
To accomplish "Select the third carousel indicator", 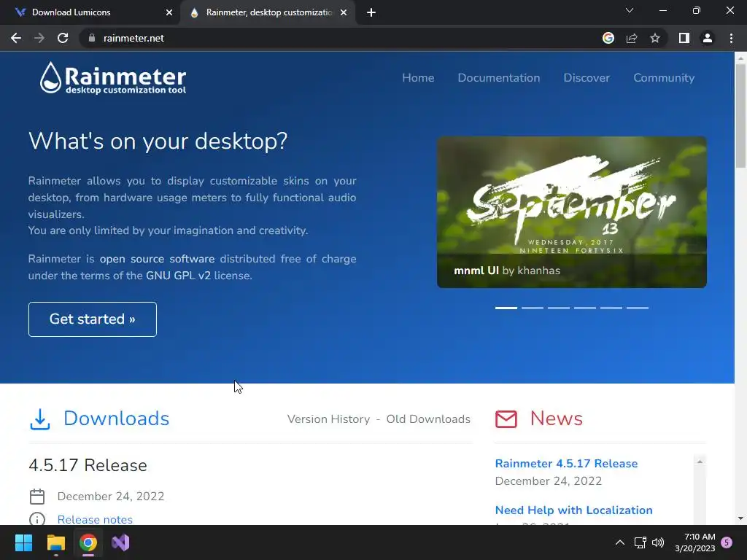I will click(x=558, y=308).
